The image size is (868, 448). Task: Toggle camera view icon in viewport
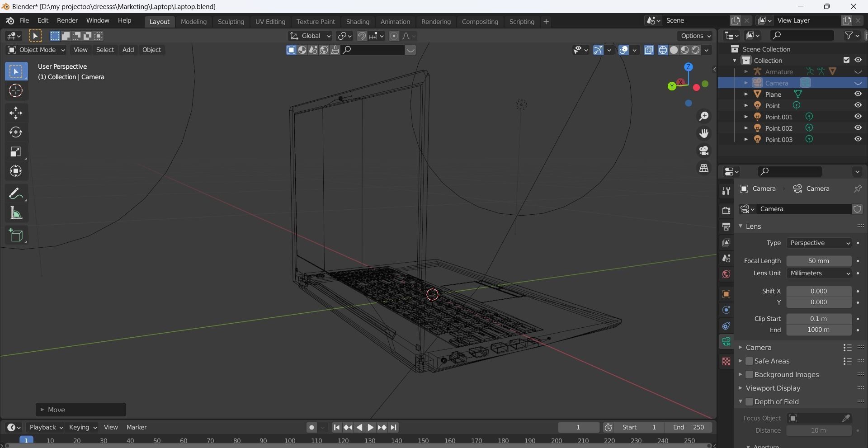704,151
